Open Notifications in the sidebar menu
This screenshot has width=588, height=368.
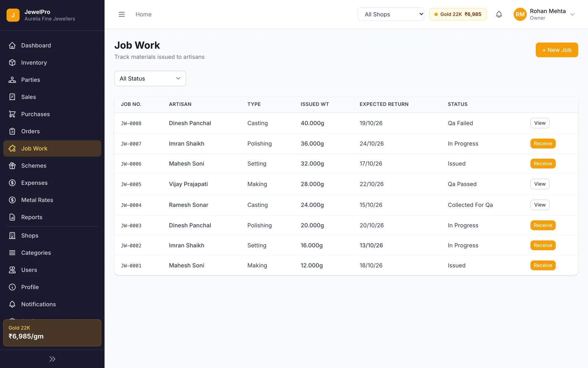click(x=52, y=304)
